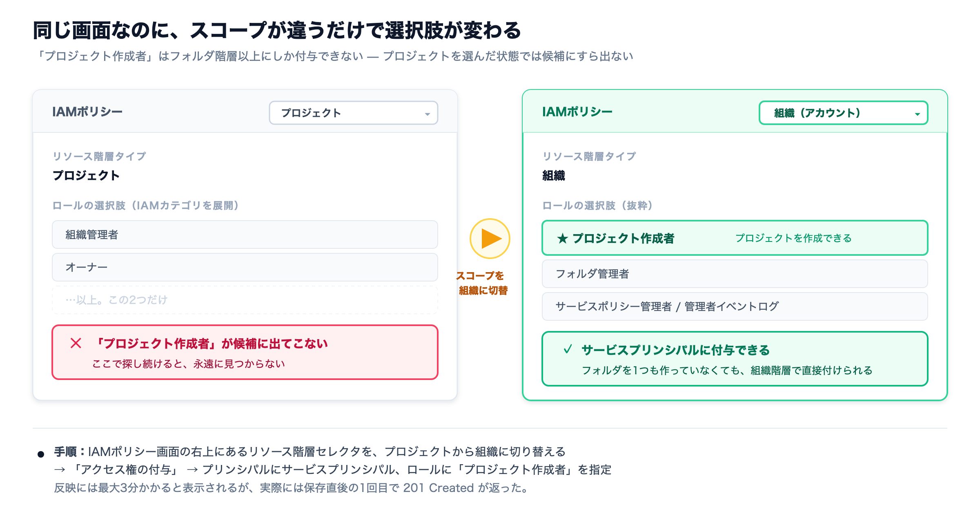This screenshot has height=523, width=980.
Task: Click プロジェクトを作成できる description text
Action: (x=793, y=238)
